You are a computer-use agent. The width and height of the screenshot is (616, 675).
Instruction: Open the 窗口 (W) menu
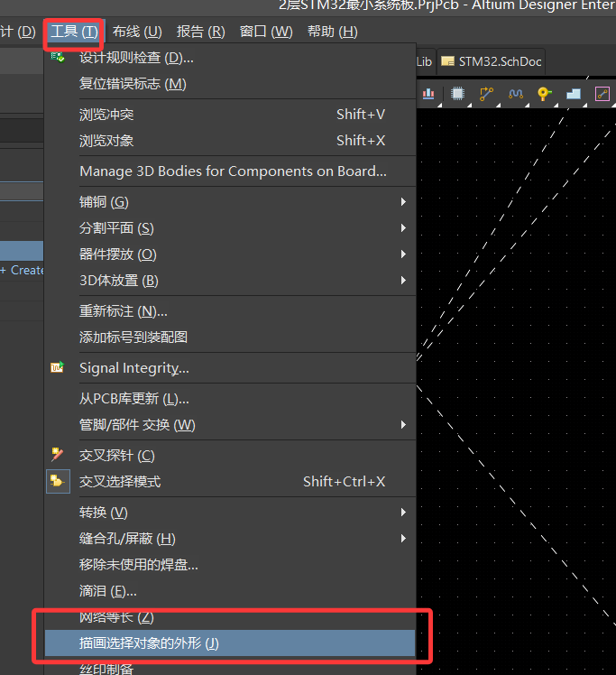tap(266, 32)
